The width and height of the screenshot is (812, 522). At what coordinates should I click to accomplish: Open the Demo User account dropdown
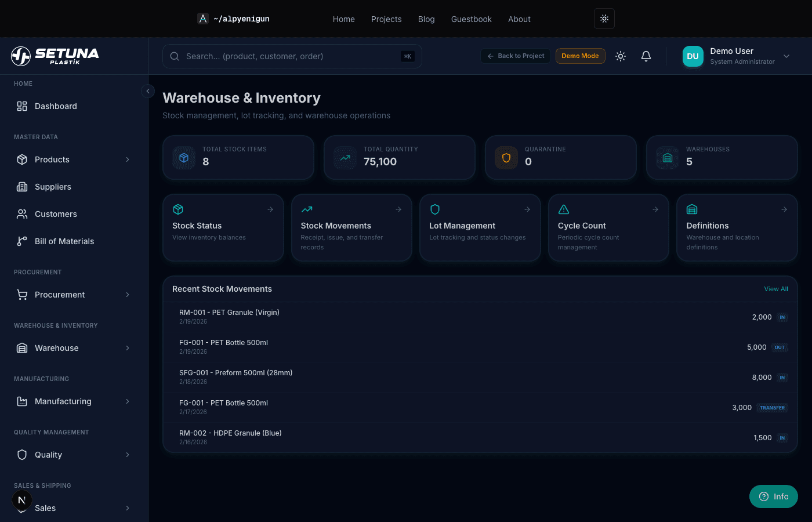pos(737,56)
